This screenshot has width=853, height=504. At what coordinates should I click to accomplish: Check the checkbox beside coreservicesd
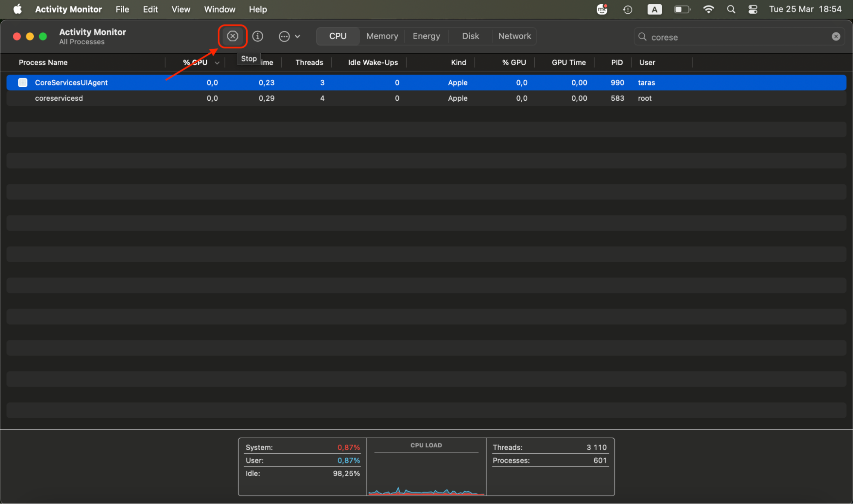click(23, 98)
